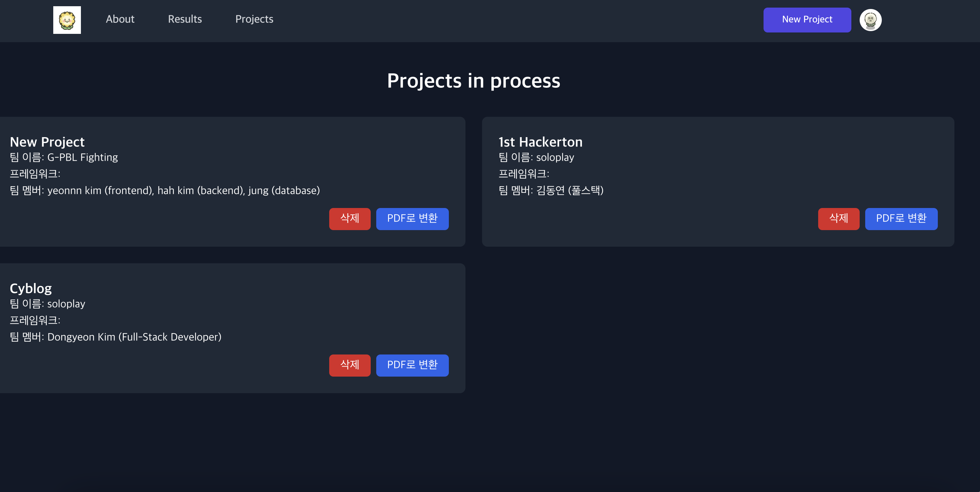The image size is (980, 492).
Task: Select the New Project card title
Action: tap(47, 142)
